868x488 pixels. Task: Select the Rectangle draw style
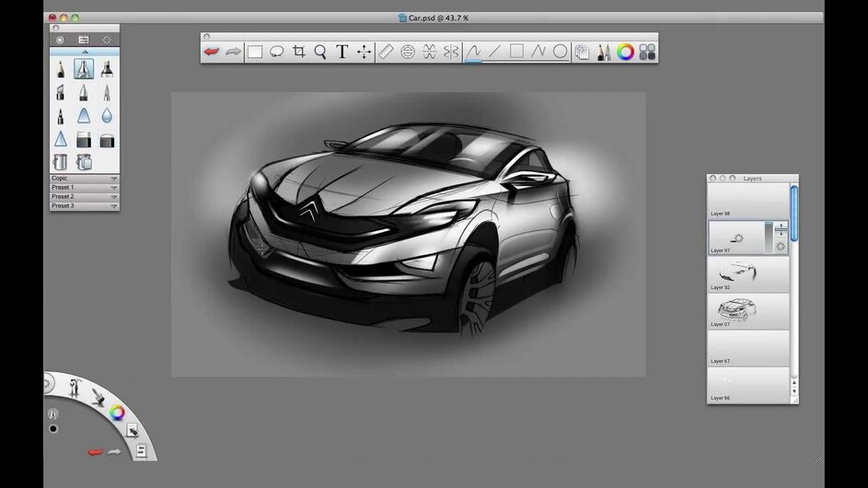coord(516,52)
